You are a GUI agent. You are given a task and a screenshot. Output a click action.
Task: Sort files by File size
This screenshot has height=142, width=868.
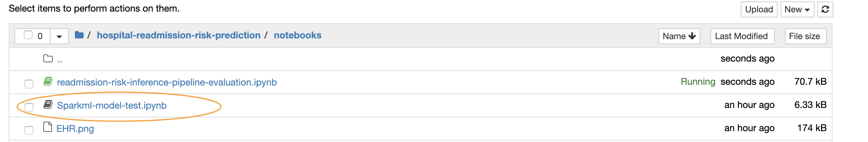[x=805, y=36]
